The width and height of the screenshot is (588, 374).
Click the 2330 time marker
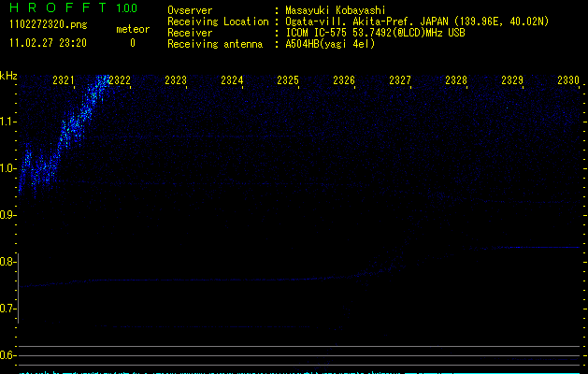click(x=568, y=80)
